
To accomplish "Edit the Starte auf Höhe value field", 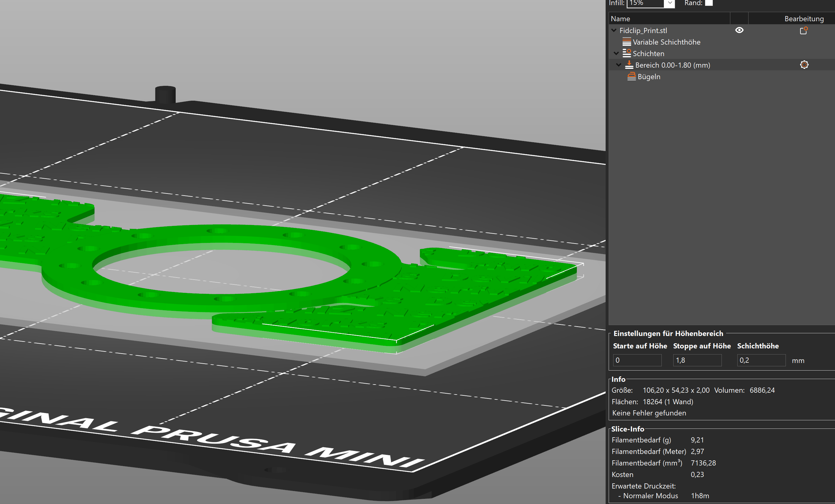I will (x=637, y=360).
